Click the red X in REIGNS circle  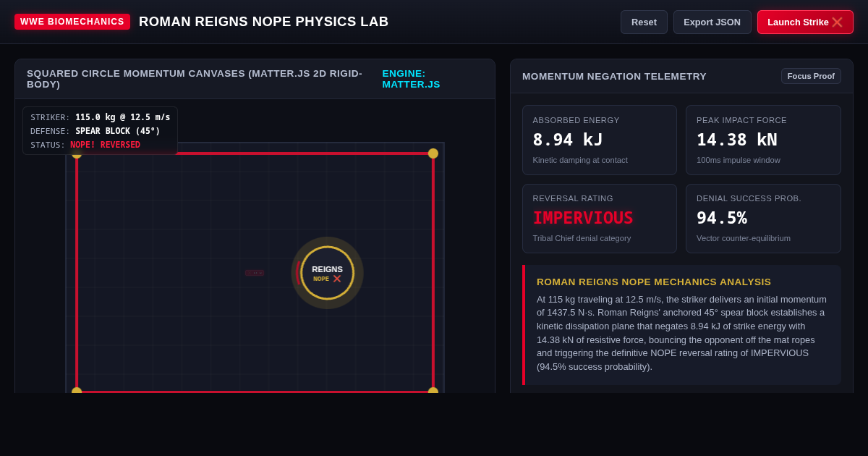[x=337, y=279]
